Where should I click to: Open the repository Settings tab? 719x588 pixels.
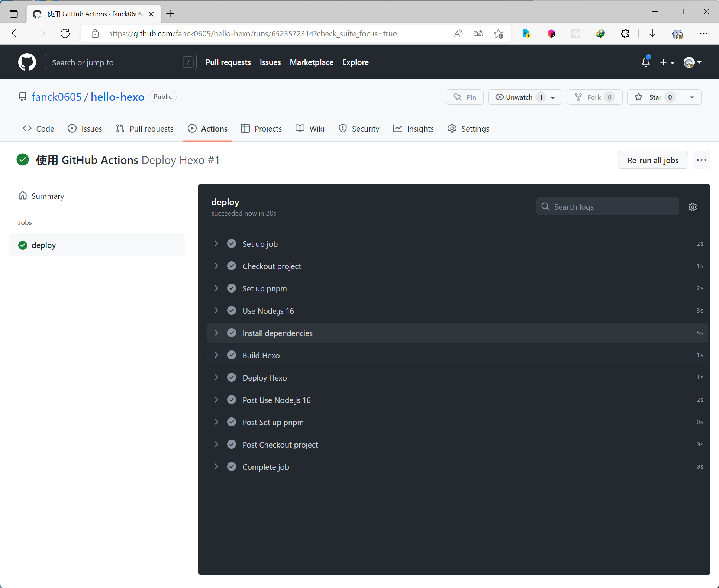click(468, 129)
